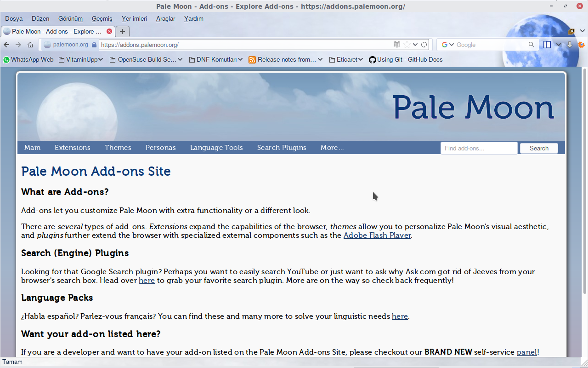Open the Dosya menu
Image resolution: width=588 pixels, height=368 pixels.
pos(14,19)
